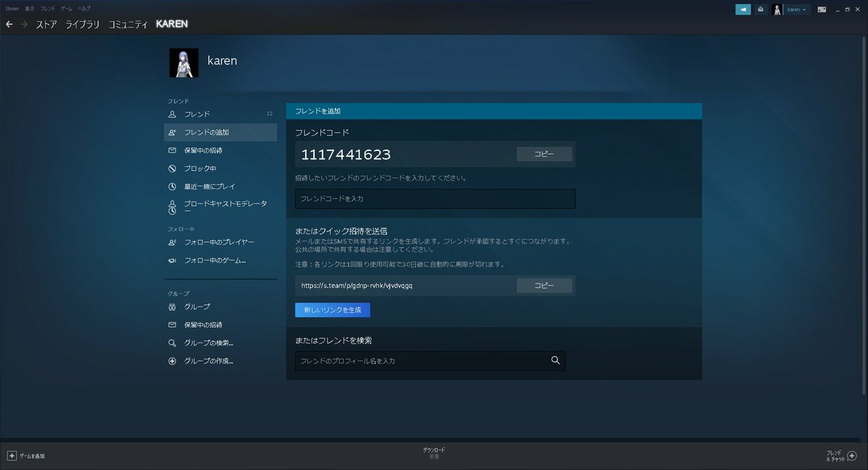Viewport: 868px width, 470px height.
Task: Click the ブロック中 blocked icon
Action: point(172,168)
